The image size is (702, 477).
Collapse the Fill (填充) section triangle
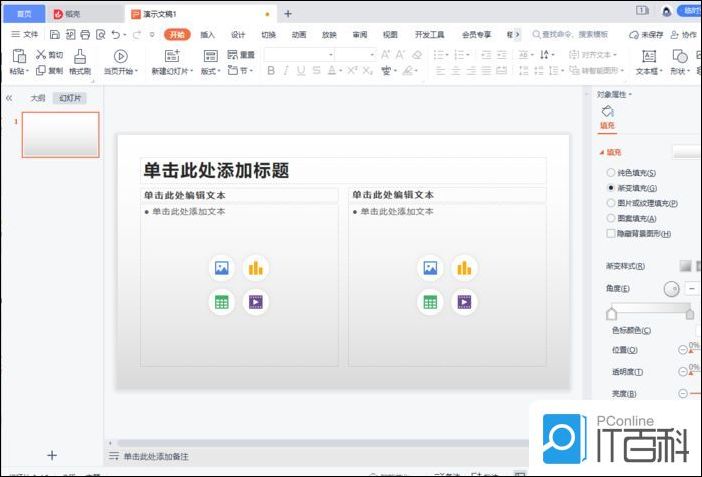tap(602, 152)
